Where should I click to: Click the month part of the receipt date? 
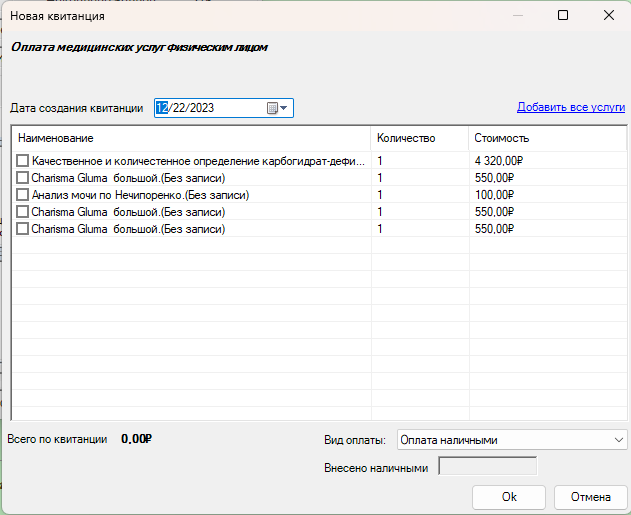162,108
